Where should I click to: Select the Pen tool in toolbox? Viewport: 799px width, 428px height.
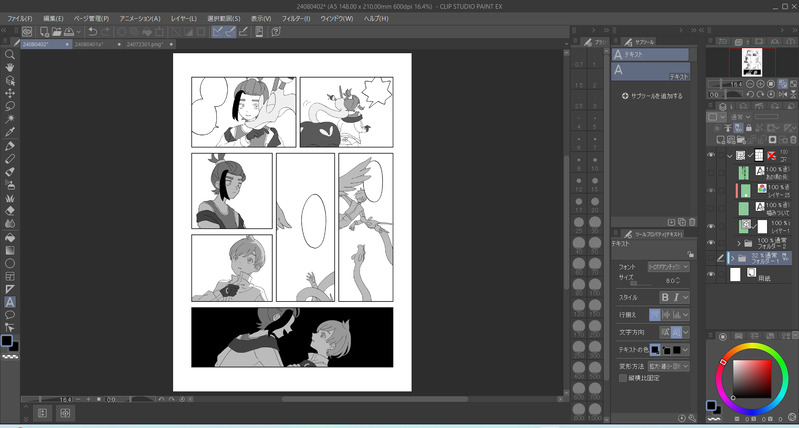click(10, 146)
